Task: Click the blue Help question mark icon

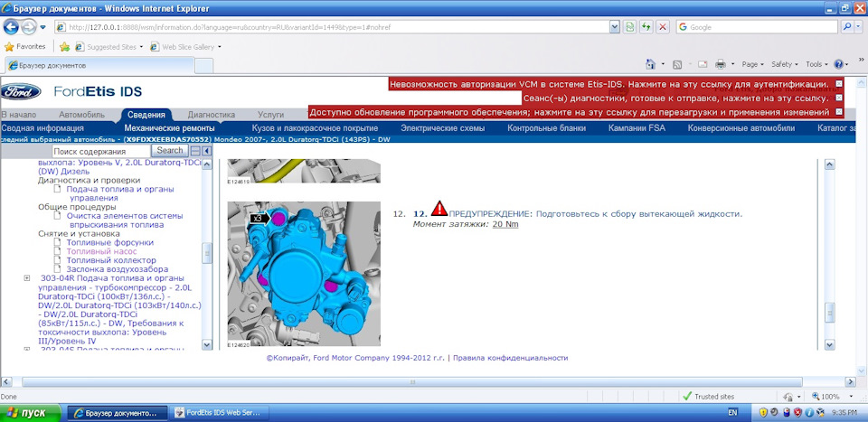Action: click(841, 65)
